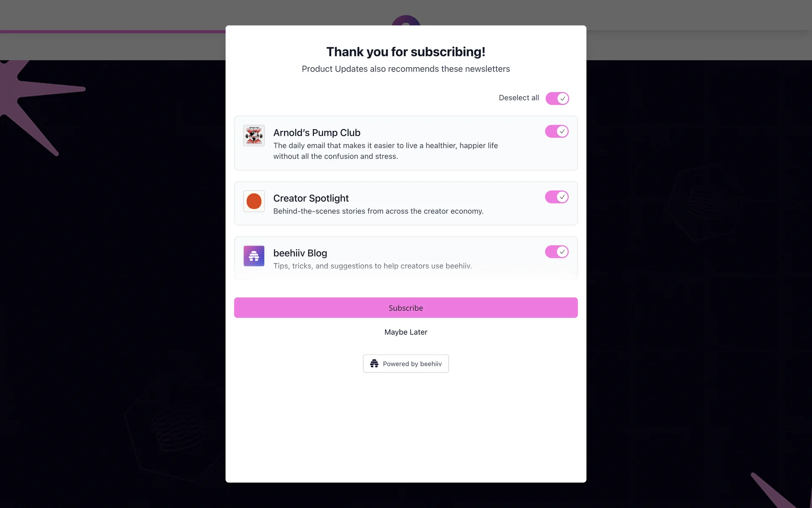Click the pink Subscribe button
The height and width of the screenshot is (508, 812).
pos(406,308)
